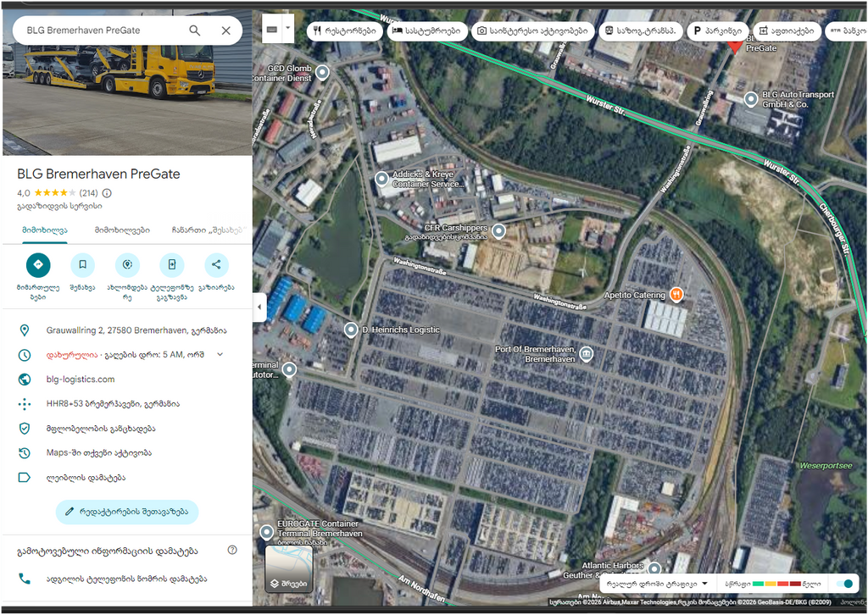This screenshot has width=868, height=615.
Task: Click the search magnifier icon
Action: [x=194, y=30]
